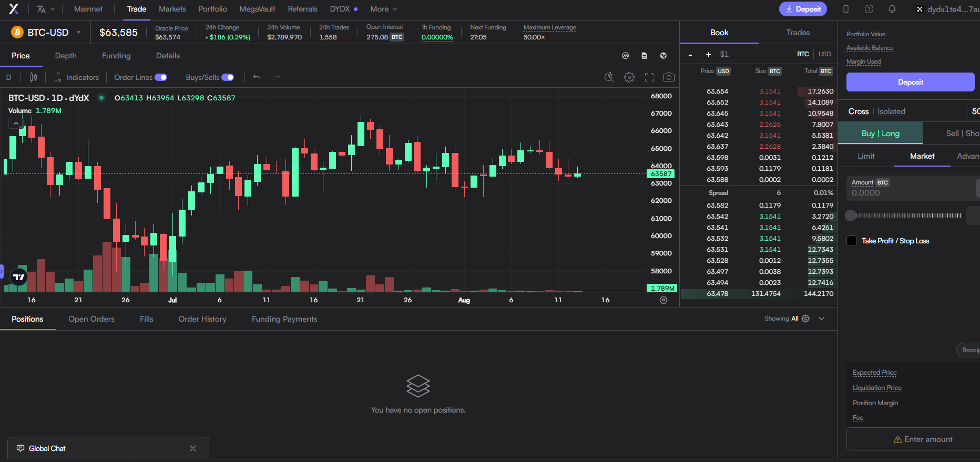Open the language selector icon
The image size is (980, 462).
tap(45, 9)
